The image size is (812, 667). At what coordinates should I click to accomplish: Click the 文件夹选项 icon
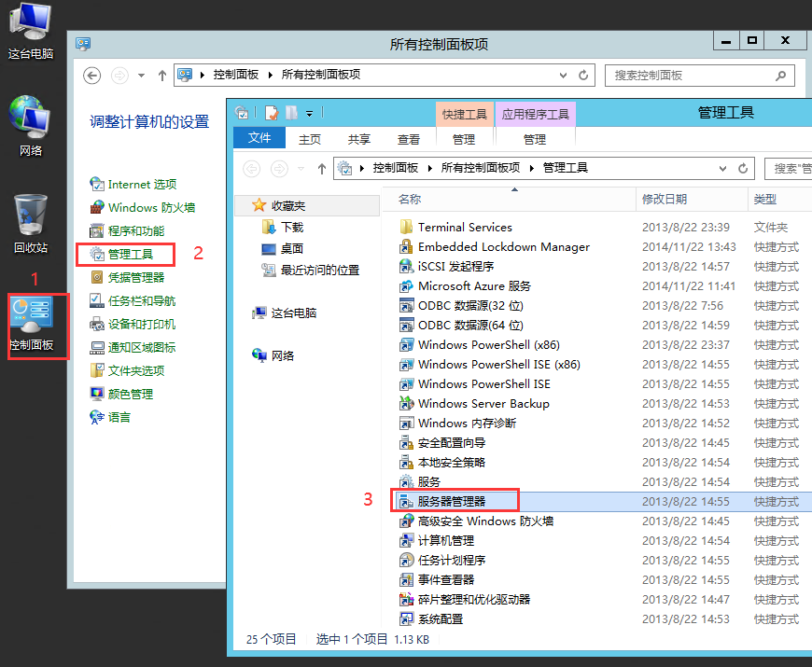[x=97, y=370]
